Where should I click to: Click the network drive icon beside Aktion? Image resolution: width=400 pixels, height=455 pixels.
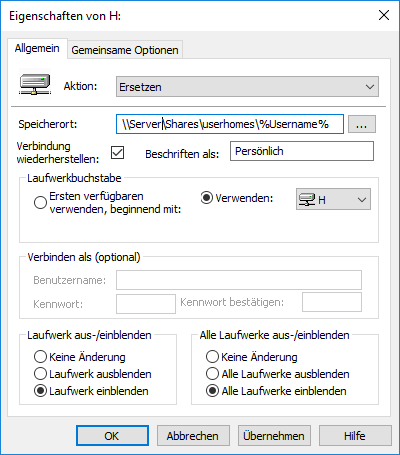(x=35, y=84)
